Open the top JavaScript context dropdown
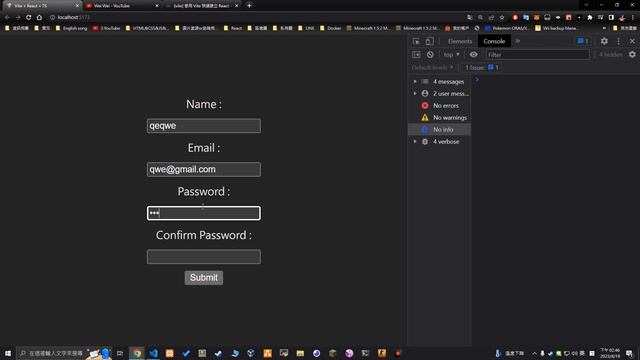Image resolution: width=640 pixels, height=360 pixels. 451,54
